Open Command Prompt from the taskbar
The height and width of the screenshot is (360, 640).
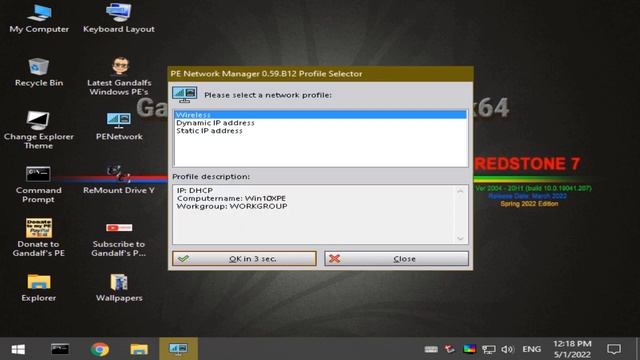(60, 349)
